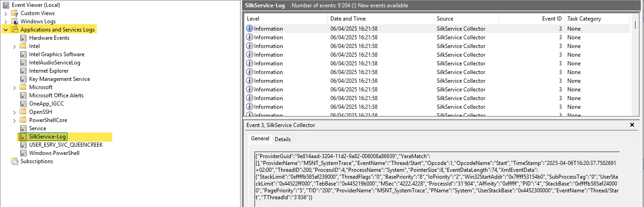Click the Hardware Events log icon
Viewport: 644px width, 207px height.
(x=24, y=38)
